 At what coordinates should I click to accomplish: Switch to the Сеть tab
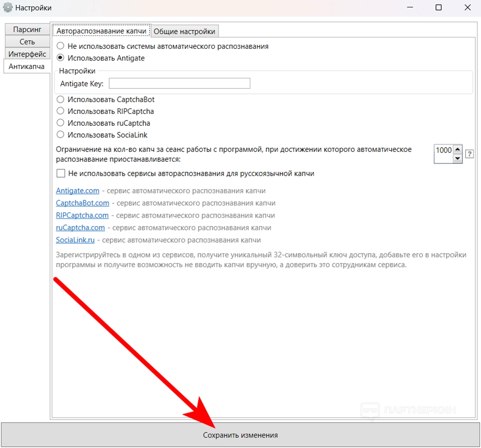pyautogui.click(x=27, y=41)
